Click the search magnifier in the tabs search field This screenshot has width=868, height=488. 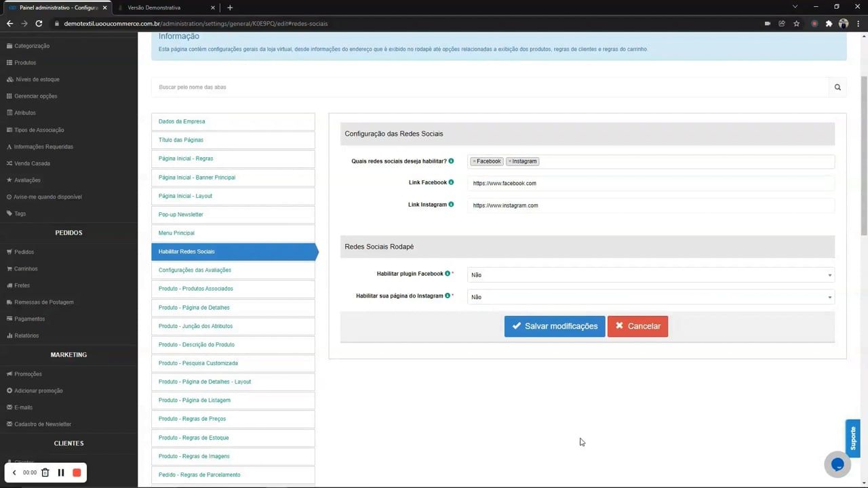837,87
